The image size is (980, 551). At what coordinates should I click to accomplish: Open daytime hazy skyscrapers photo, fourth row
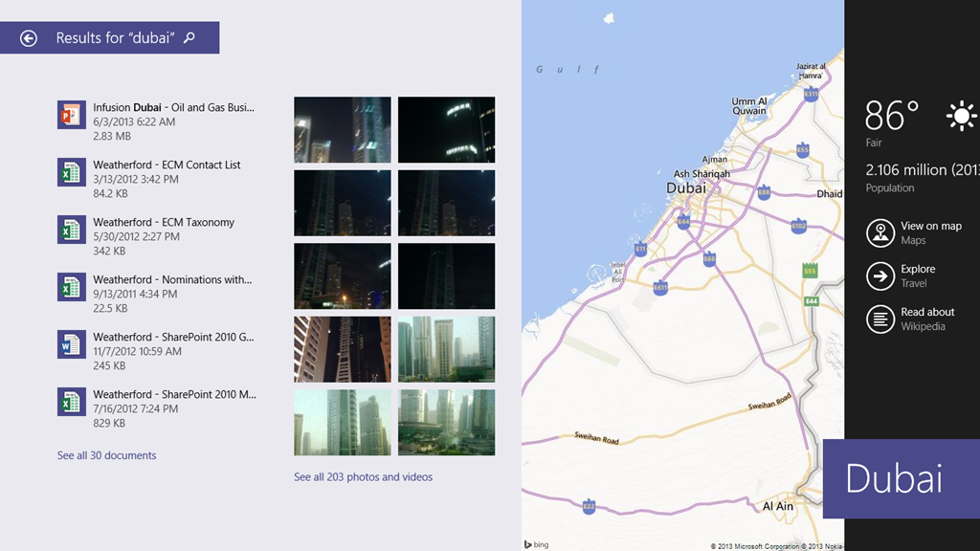446,349
